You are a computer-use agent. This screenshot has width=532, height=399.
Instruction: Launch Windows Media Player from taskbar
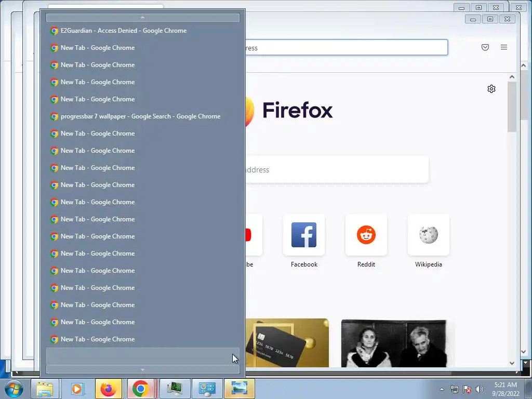pyautogui.click(x=77, y=389)
